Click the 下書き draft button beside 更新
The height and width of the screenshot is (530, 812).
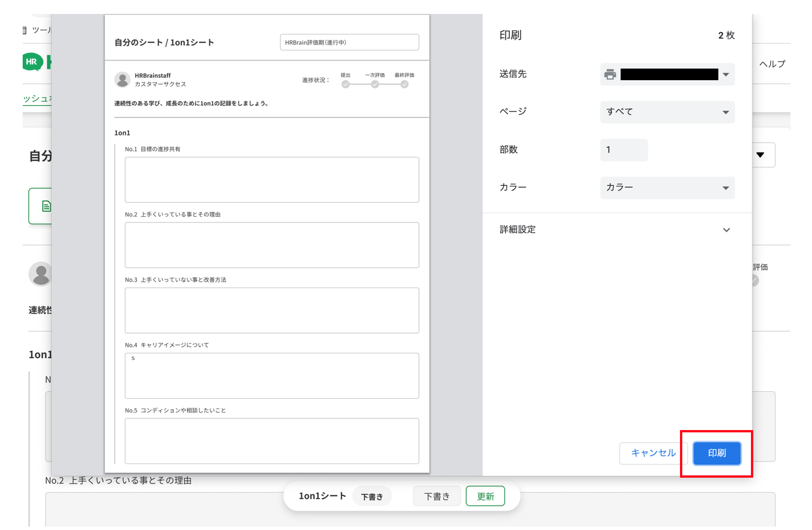[x=437, y=496]
